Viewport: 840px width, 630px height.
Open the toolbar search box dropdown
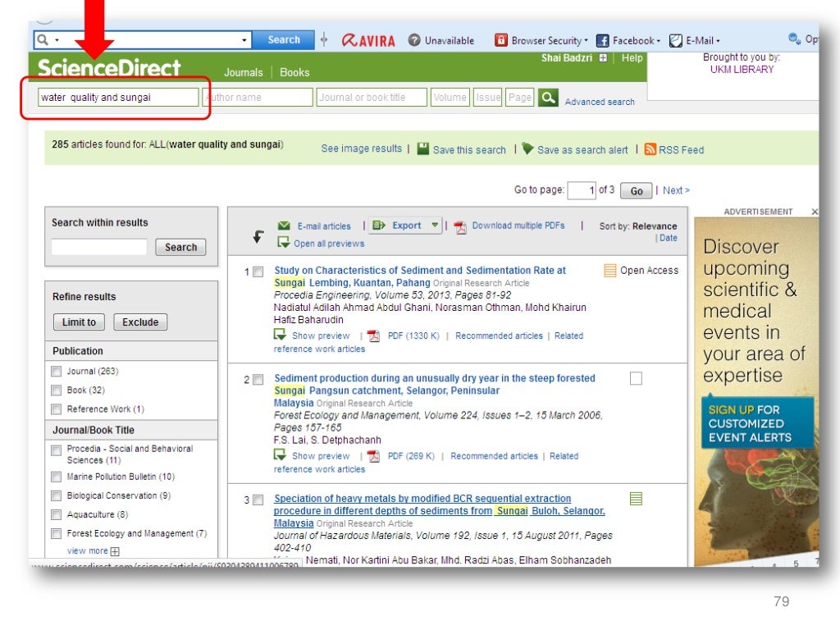pyautogui.click(x=244, y=40)
